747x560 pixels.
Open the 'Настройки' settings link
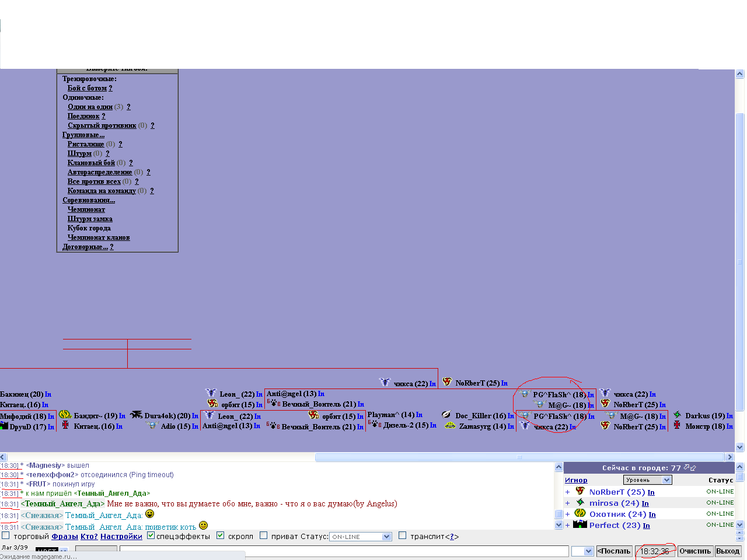(x=121, y=536)
